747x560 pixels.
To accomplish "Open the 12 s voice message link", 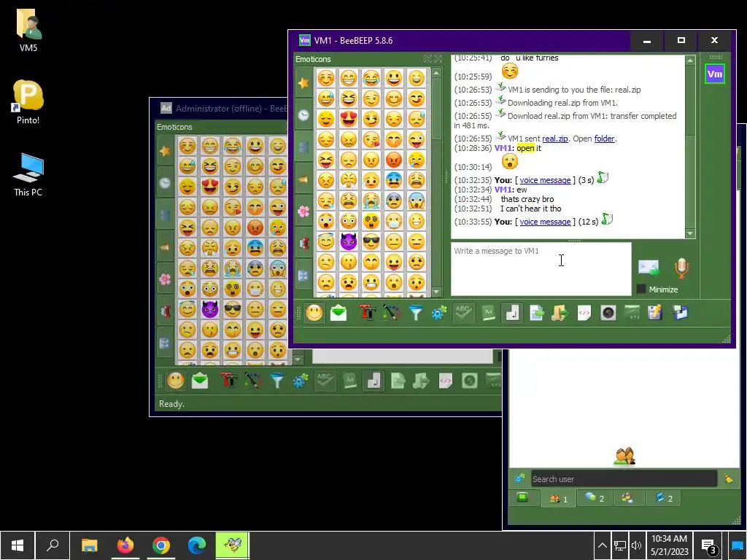I will 545,222.
